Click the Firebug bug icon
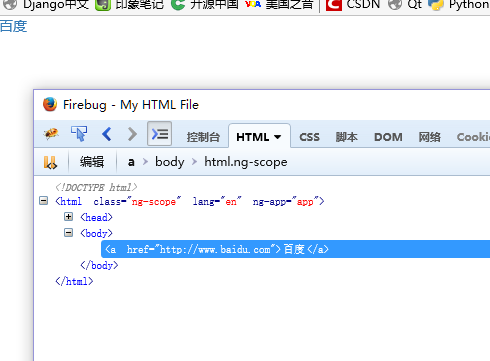Viewport: 490px width, 361px height. (51, 134)
